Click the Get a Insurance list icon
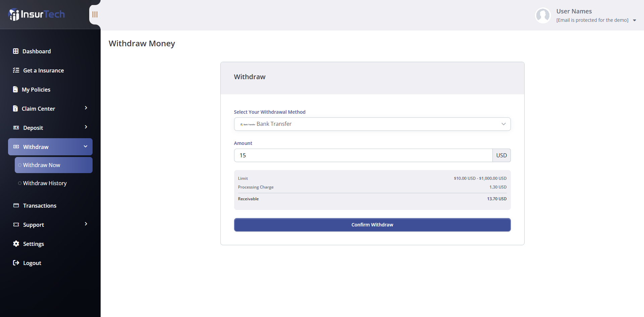This screenshot has height=317, width=644. (x=16, y=70)
